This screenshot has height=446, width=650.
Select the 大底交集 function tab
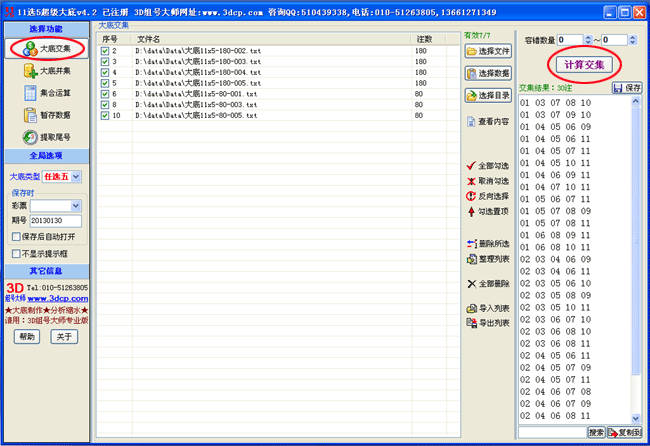(48, 48)
